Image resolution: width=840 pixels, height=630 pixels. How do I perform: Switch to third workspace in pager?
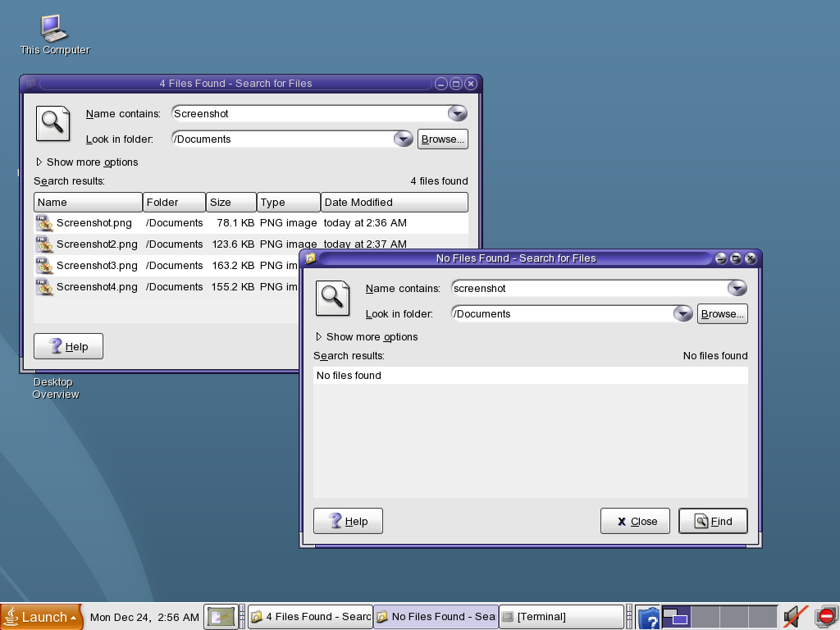coord(734,617)
